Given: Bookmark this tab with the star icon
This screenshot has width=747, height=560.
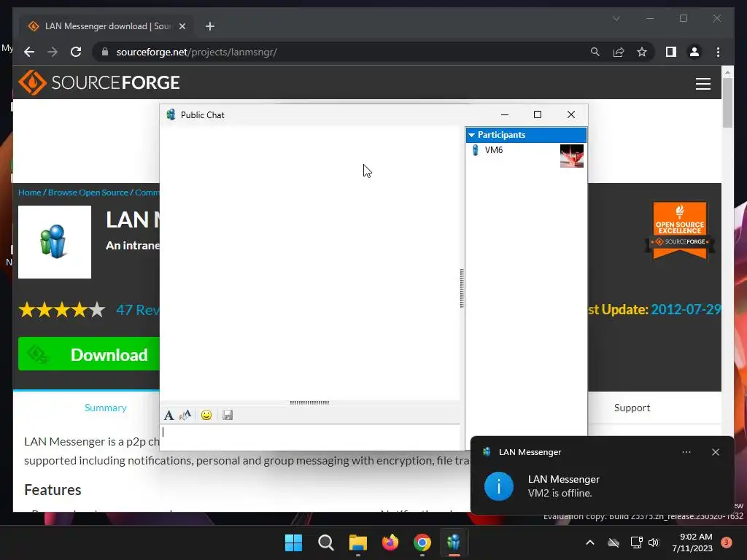Looking at the screenshot, I should pyautogui.click(x=642, y=52).
